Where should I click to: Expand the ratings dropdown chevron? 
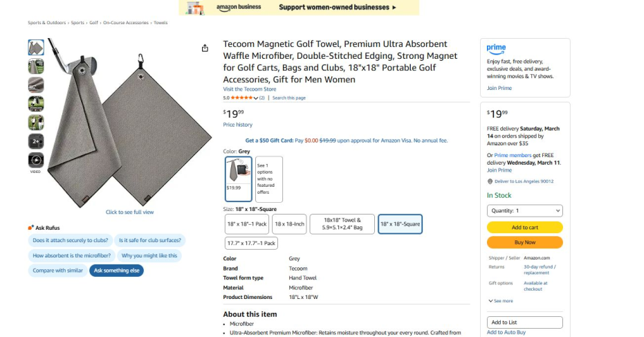[x=256, y=98]
